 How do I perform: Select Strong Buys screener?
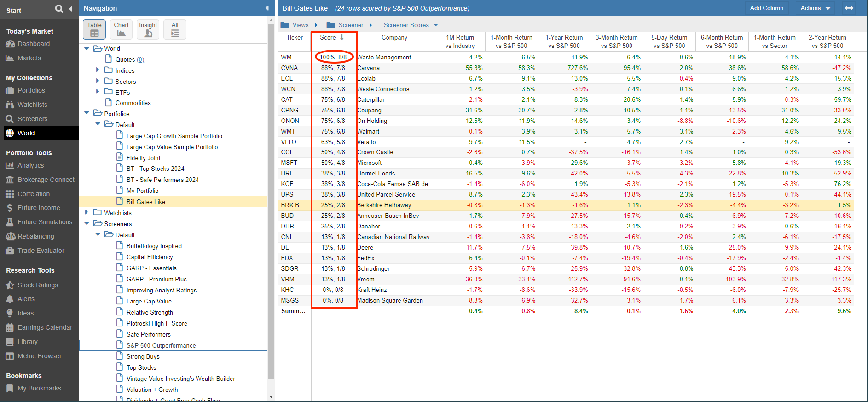coord(143,356)
